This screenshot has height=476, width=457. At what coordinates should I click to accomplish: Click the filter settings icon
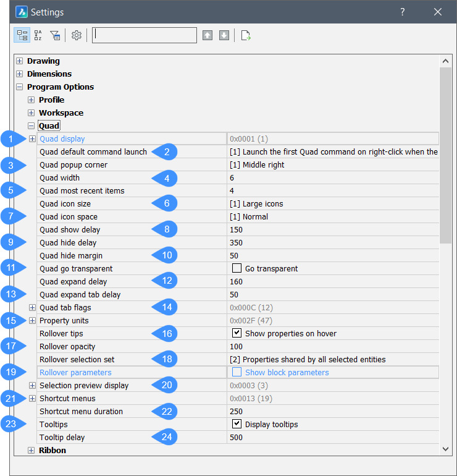point(56,35)
